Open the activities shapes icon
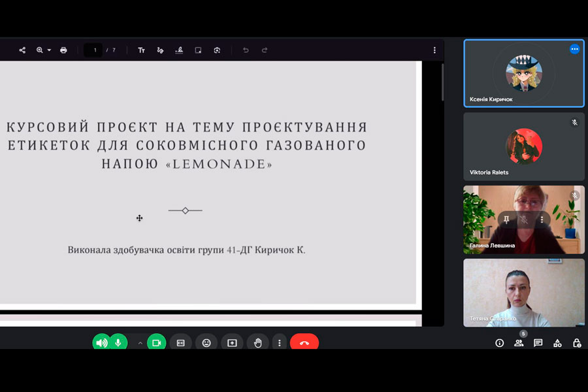This screenshot has width=588, height=392. click(x=558, y=343)
